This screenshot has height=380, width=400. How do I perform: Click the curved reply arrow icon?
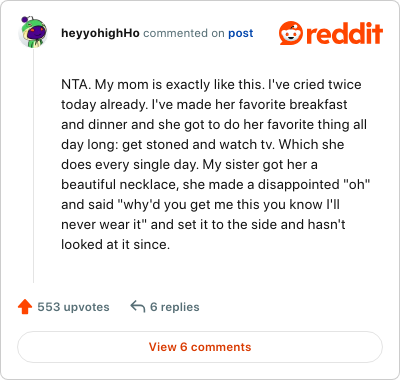138,306
